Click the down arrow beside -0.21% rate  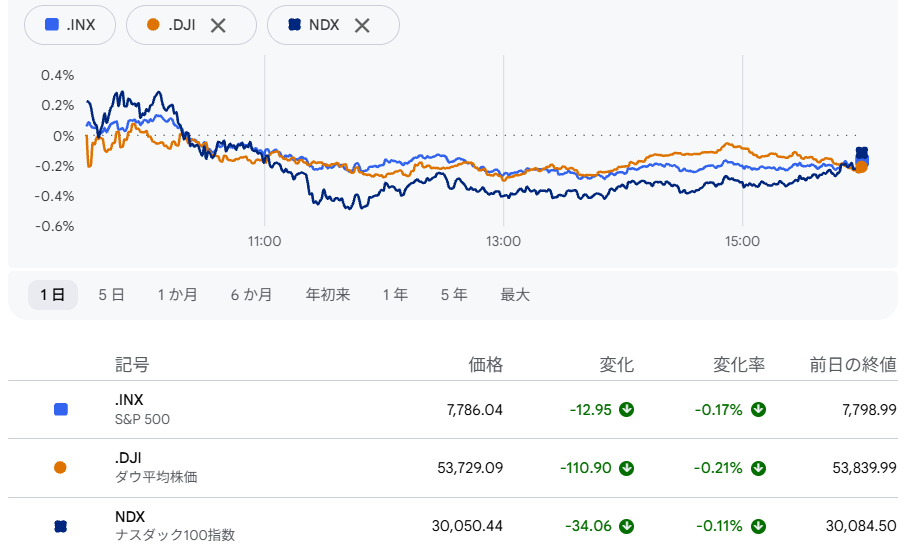[758, 468]
